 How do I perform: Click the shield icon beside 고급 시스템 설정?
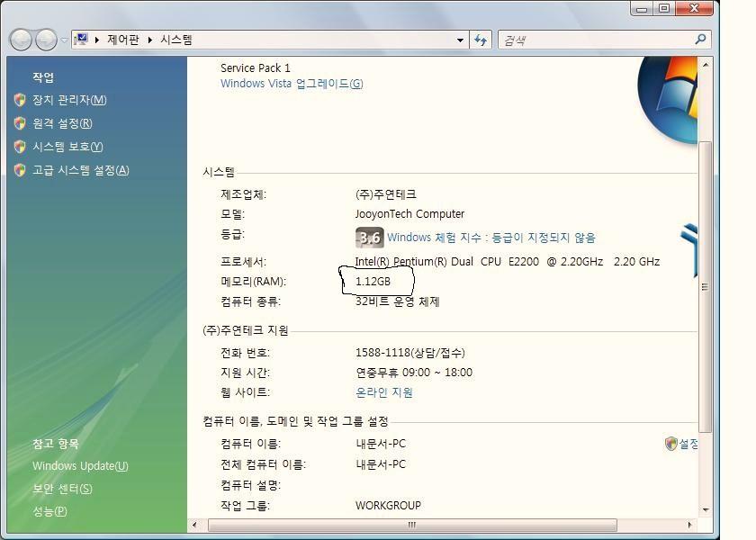pyautogui.click(x=20, y=170)
